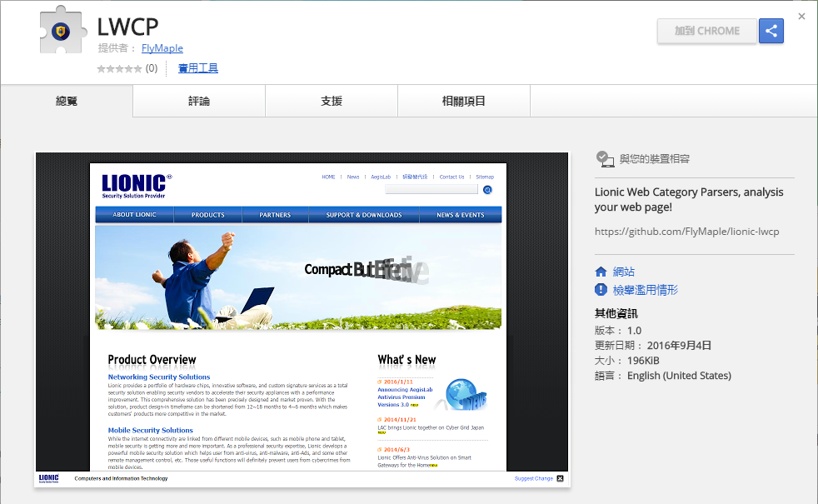
Task: Click the small LIONIC footer logo
Action: 49,478
